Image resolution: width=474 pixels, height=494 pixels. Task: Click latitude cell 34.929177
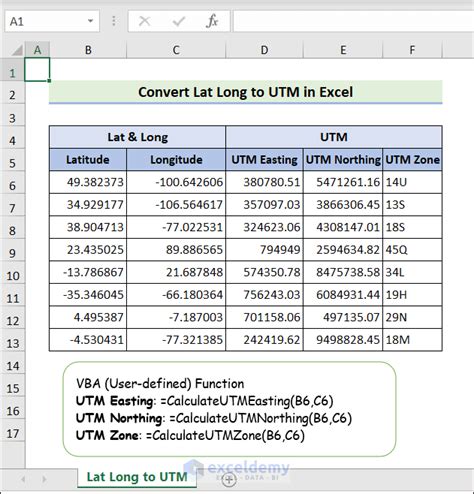click(x=88, y=205)
